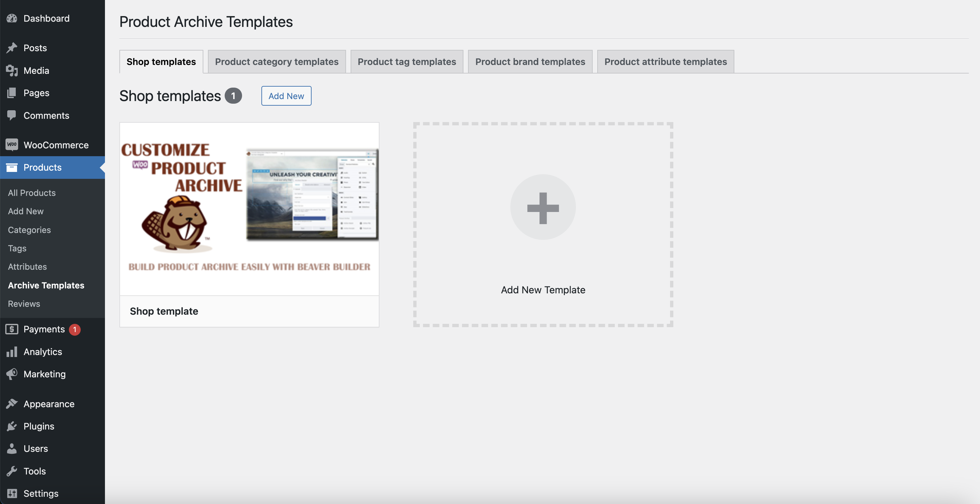Open Payments menu with notification badge
Viewport: 980px width, 504px height.
coord(44,329)
